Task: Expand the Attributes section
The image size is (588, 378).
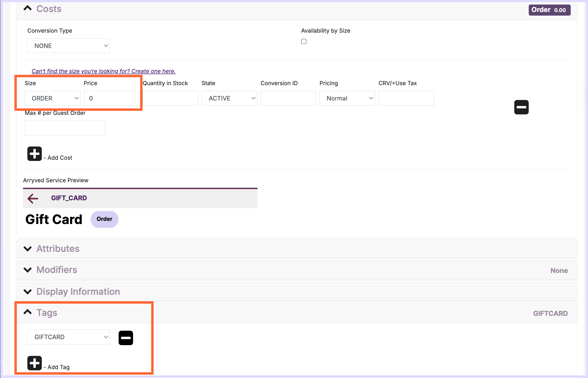Action: click(x=58, y=249)
